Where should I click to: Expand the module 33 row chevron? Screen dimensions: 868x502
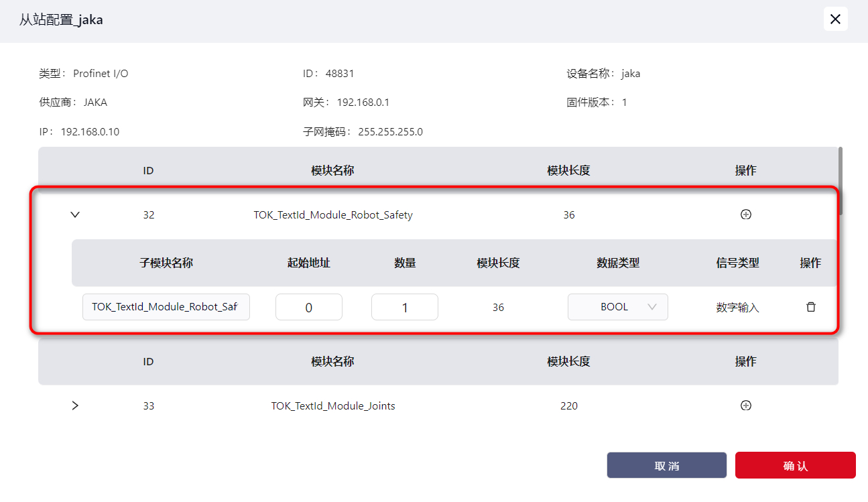point(75,405)
